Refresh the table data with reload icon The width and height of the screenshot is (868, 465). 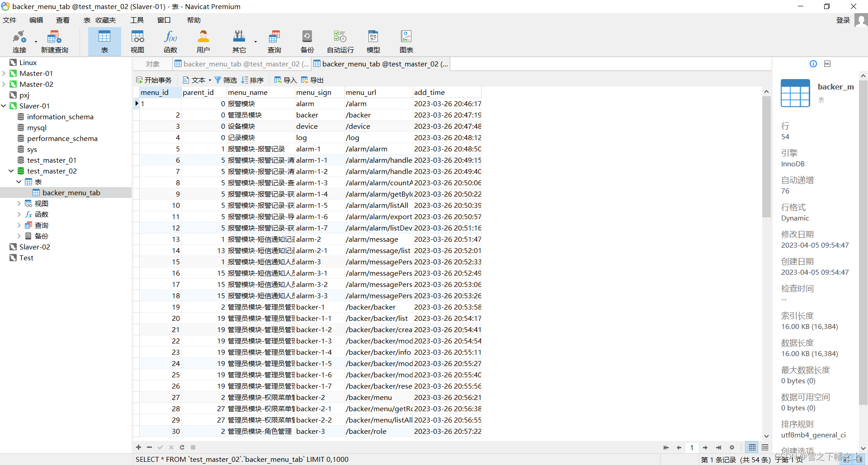182,447
